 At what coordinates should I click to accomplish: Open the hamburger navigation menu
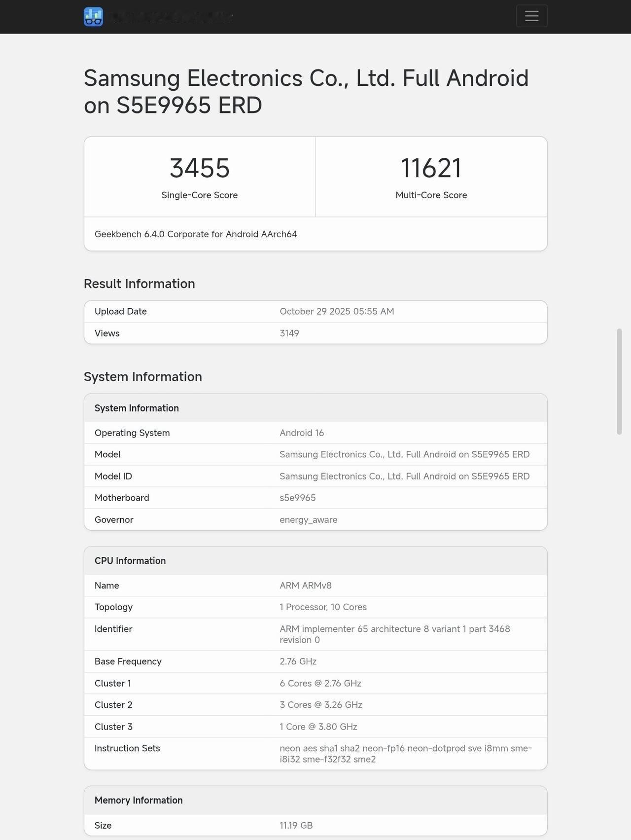(531, 16)
